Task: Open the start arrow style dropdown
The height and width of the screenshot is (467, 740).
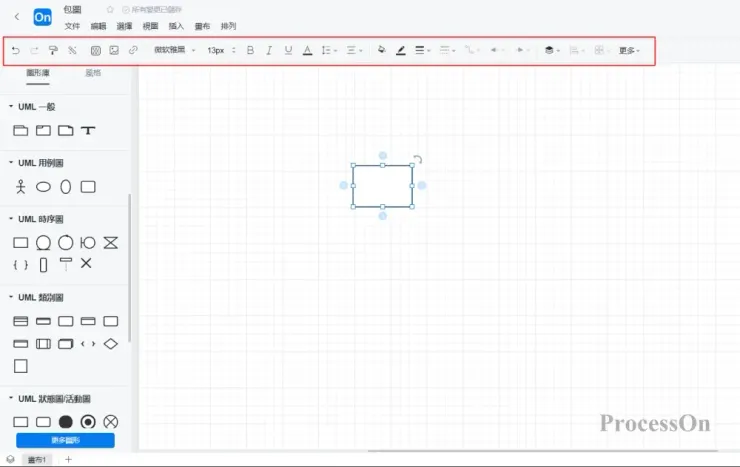Action: [x=497, y=50]
